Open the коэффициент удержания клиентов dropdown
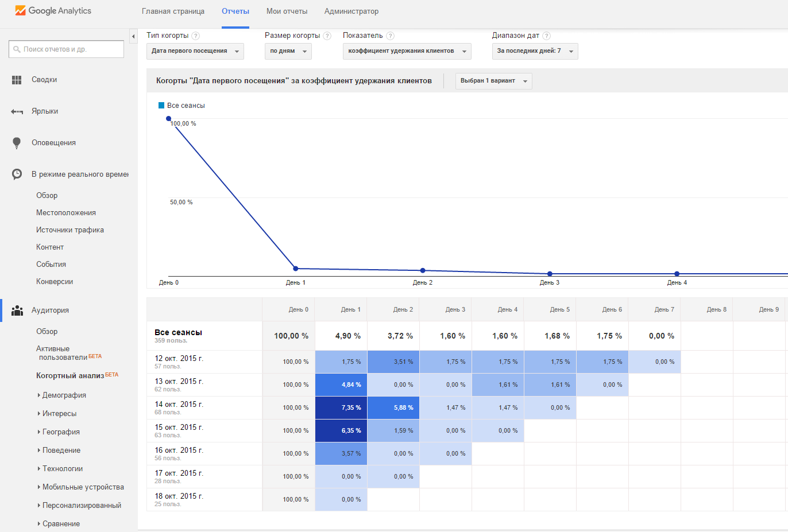788x532 pixels. (407, 51)
